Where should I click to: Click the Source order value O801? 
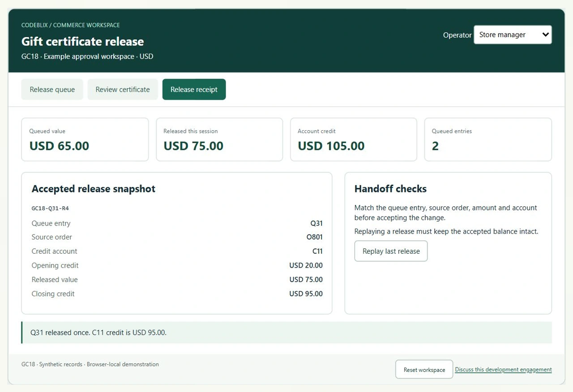(315, 237)
